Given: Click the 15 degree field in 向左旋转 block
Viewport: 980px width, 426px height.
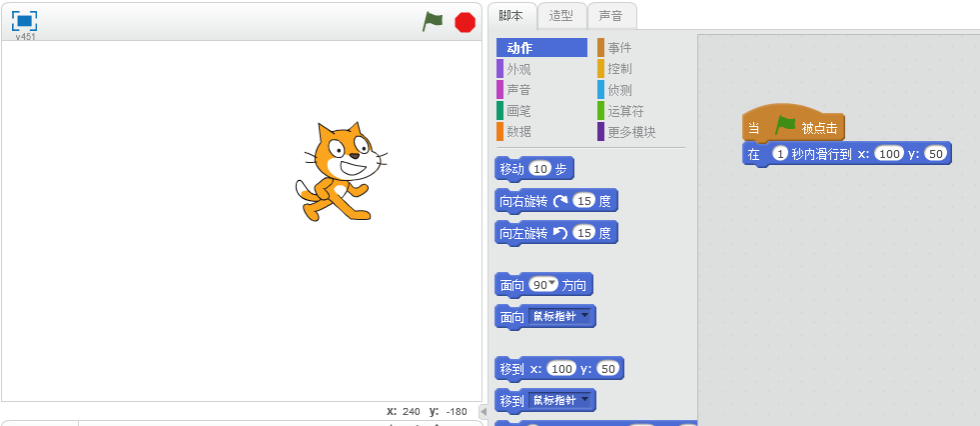Looking at the screenshot, I should tap(584, 233).
